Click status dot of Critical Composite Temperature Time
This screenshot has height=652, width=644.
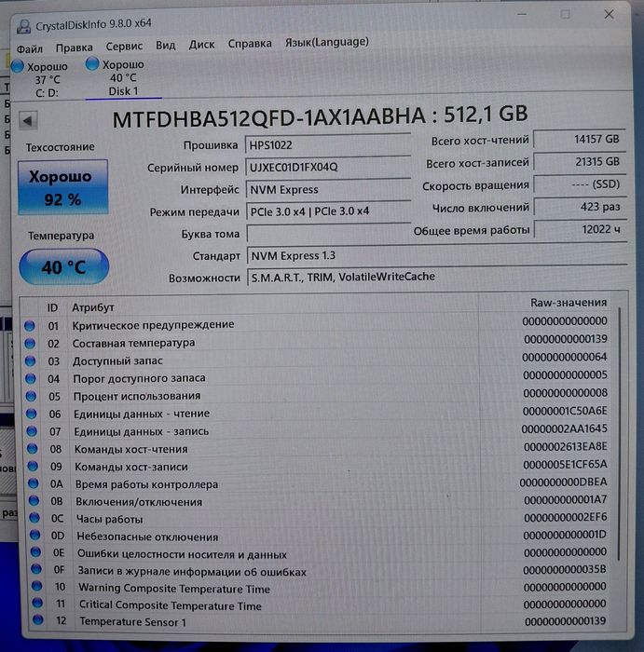click(x=37, y=603)
